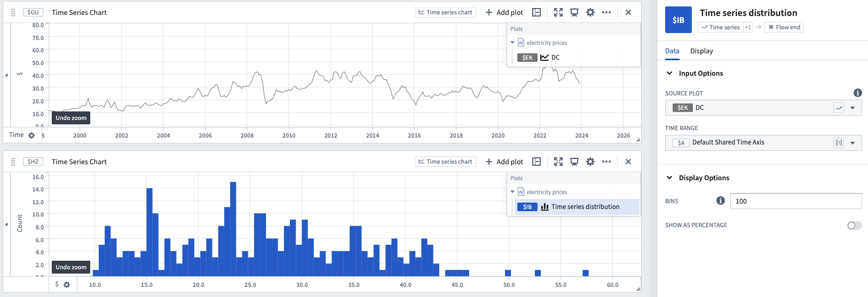Open Source Plot dropdown arrow
This screenshot has width=868, height=297.
click(853, 108)
